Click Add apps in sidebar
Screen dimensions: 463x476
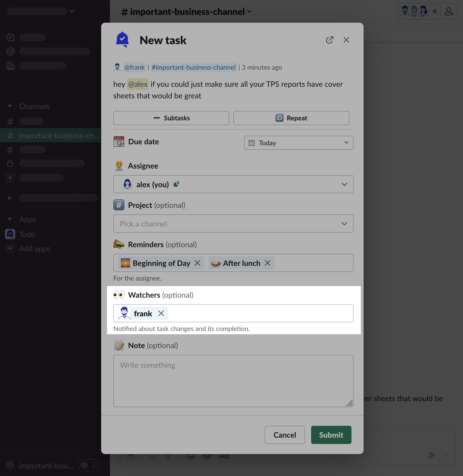[35, 248]
